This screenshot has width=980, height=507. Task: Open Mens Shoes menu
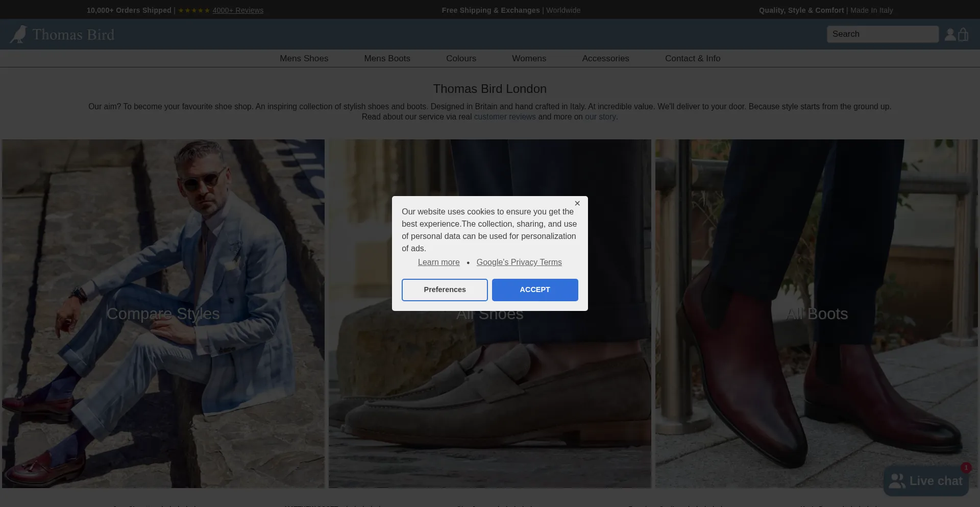click(x=304, y=58)
